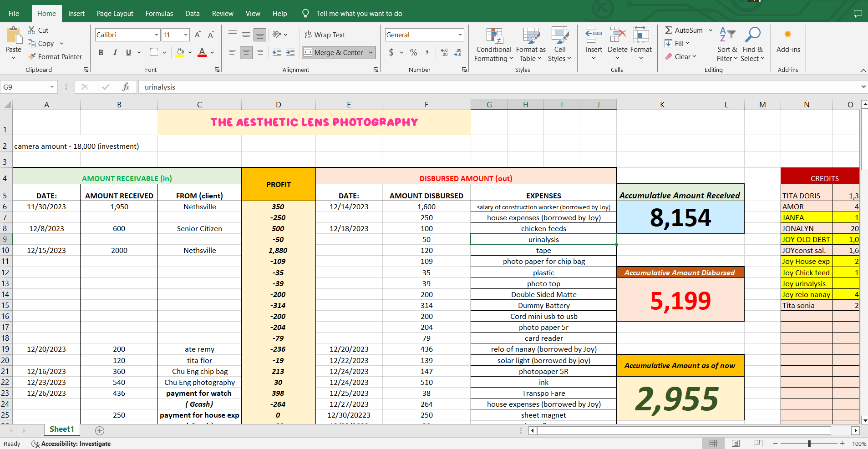Align cell text left
The height and width of the screenshot is (449, 868).
(x=233, y=52)
